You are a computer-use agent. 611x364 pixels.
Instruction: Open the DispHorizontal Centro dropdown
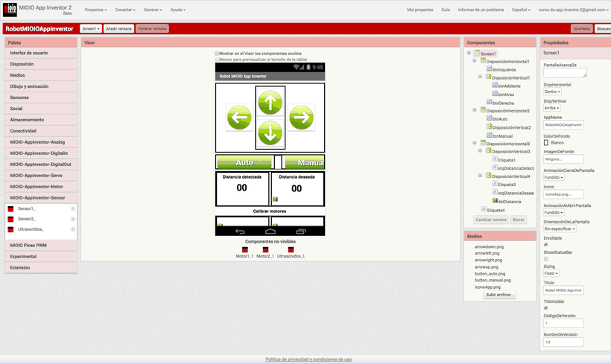coord(552,92)
